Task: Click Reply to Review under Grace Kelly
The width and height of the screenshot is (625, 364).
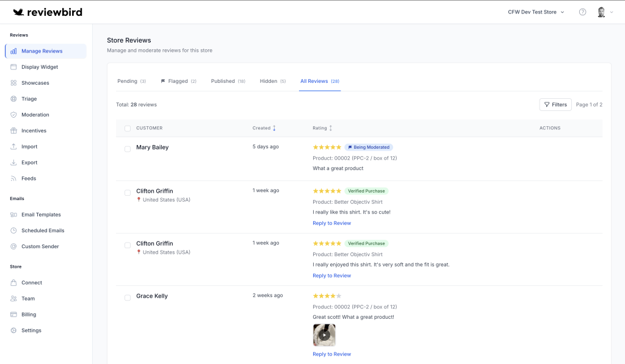Action: pyautogui.click(x=331, y=354)
